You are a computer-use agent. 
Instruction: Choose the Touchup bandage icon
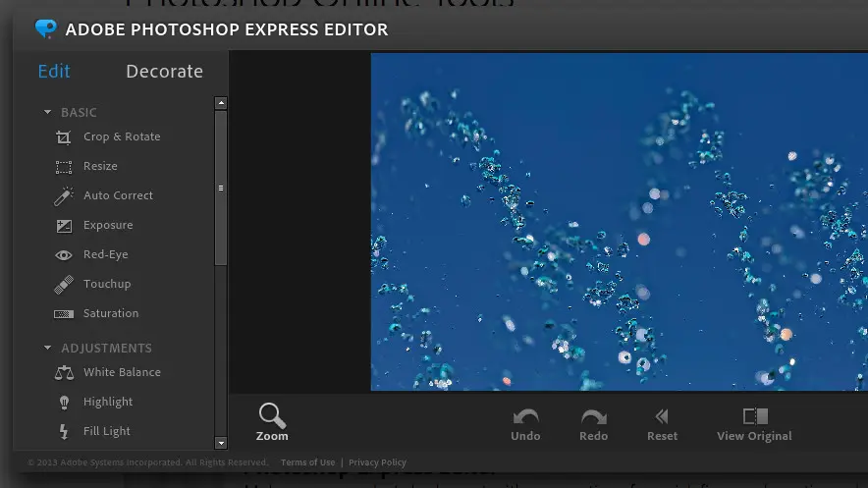coord(64,285)
